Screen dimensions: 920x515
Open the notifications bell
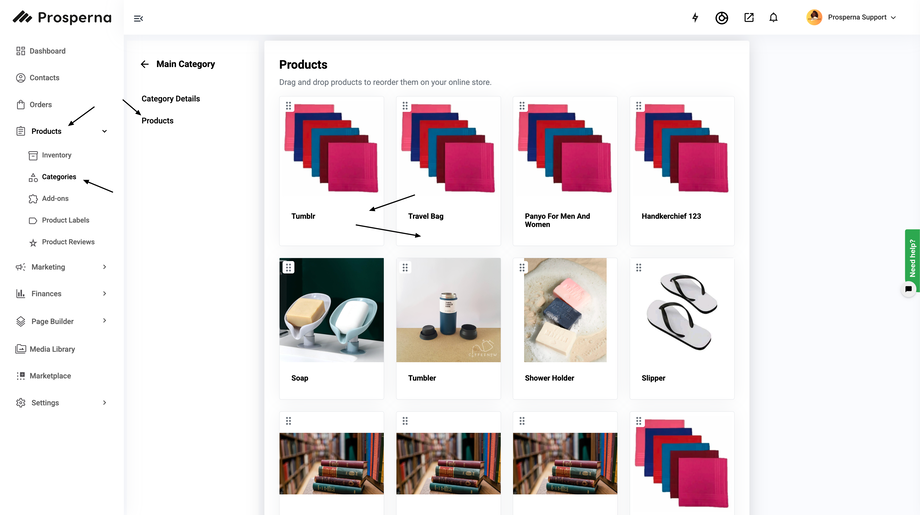(773, 18)
